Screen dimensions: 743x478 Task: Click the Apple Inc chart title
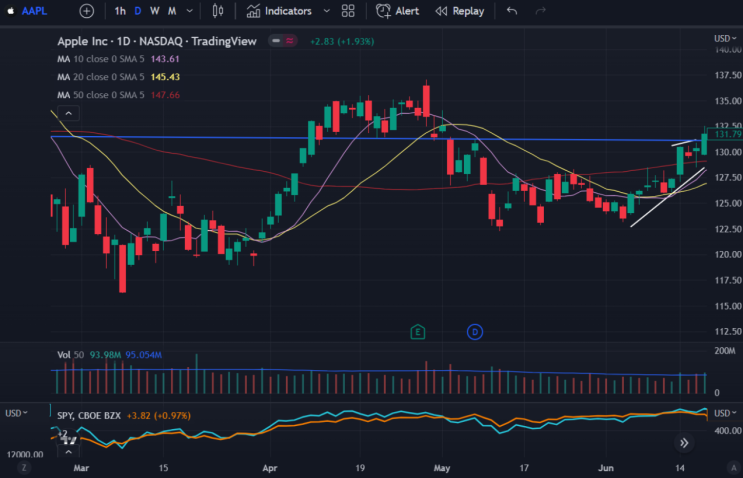click(157, 41)
